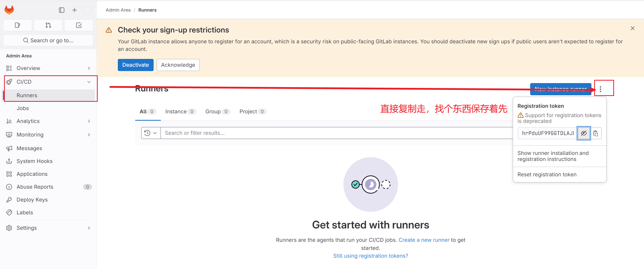The width and height of the screenshot is (644, 269).
Task: Open the create new plus menu
Action: tap(75, 10)
